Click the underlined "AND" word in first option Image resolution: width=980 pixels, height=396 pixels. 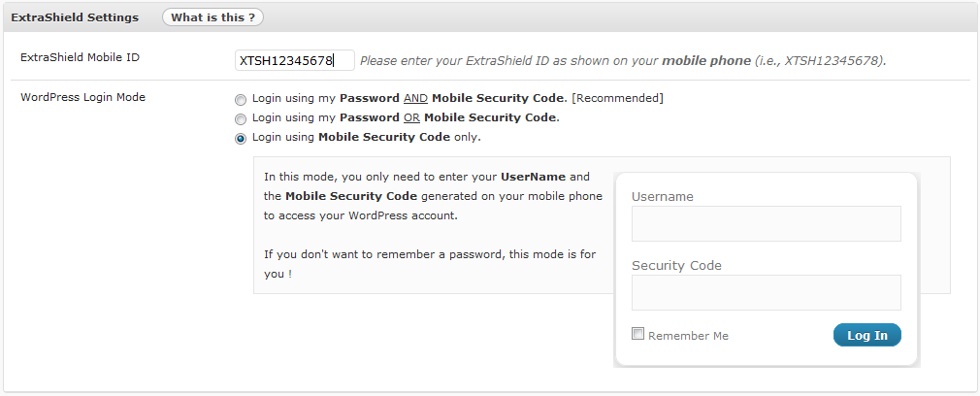pyautogui.click(x=415, y=98)
